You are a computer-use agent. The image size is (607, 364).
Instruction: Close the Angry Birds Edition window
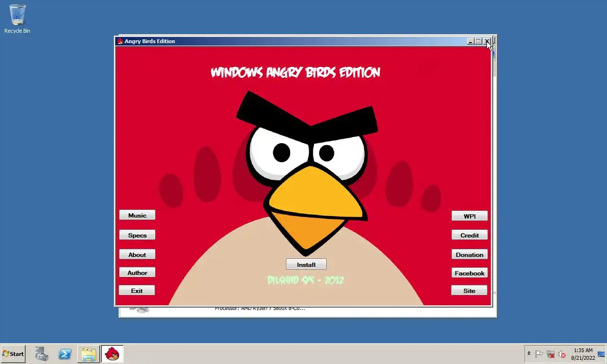coord(487,41)
